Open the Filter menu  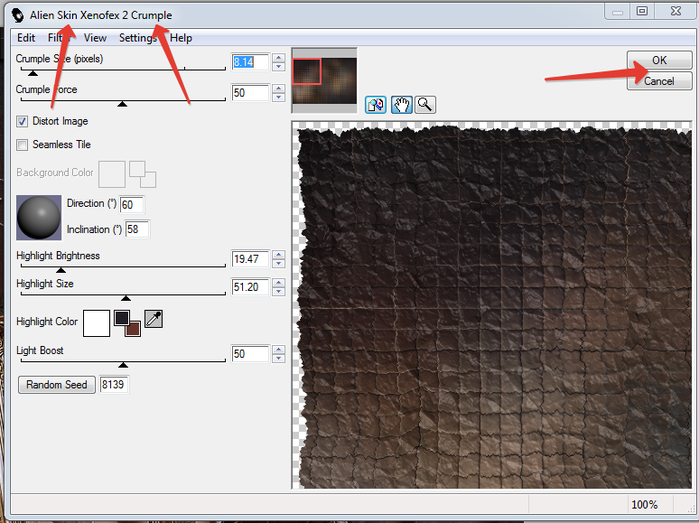pos(59,38)
